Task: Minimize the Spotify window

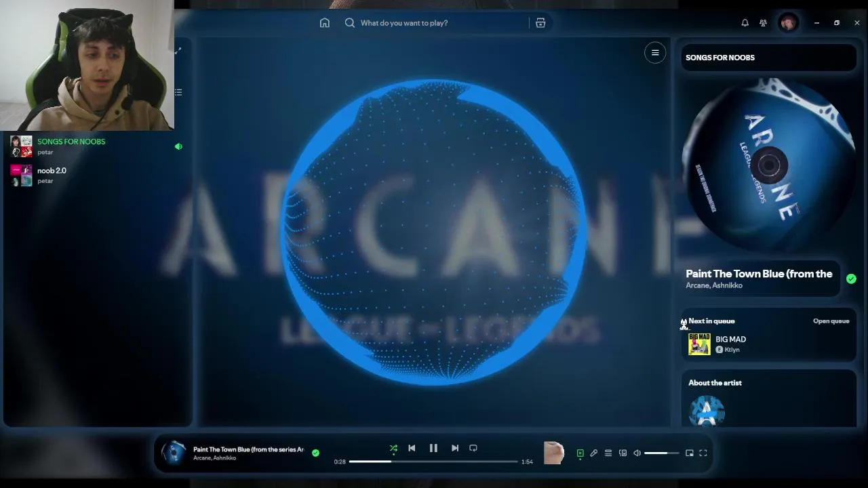Action: [816, 23]
